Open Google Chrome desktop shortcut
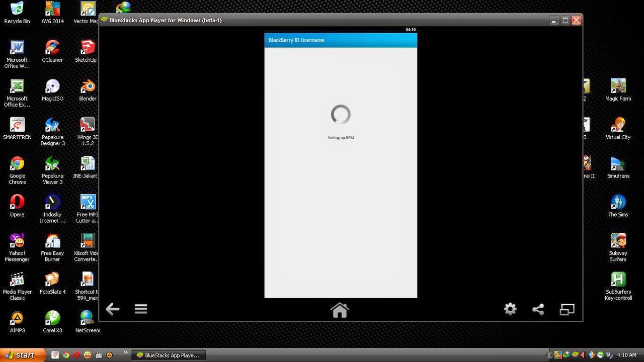 17,170
